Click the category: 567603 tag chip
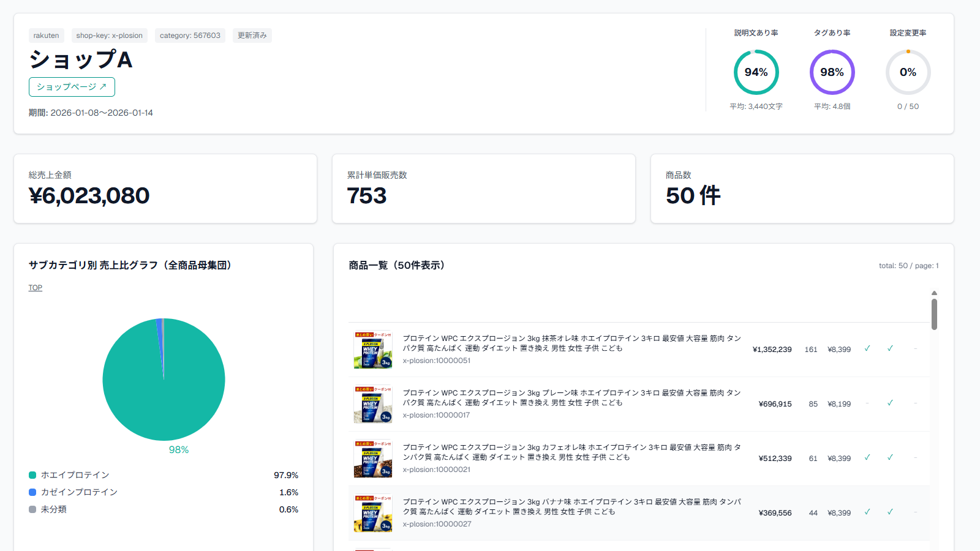980x551 pixels. click(x=190, y=36)
